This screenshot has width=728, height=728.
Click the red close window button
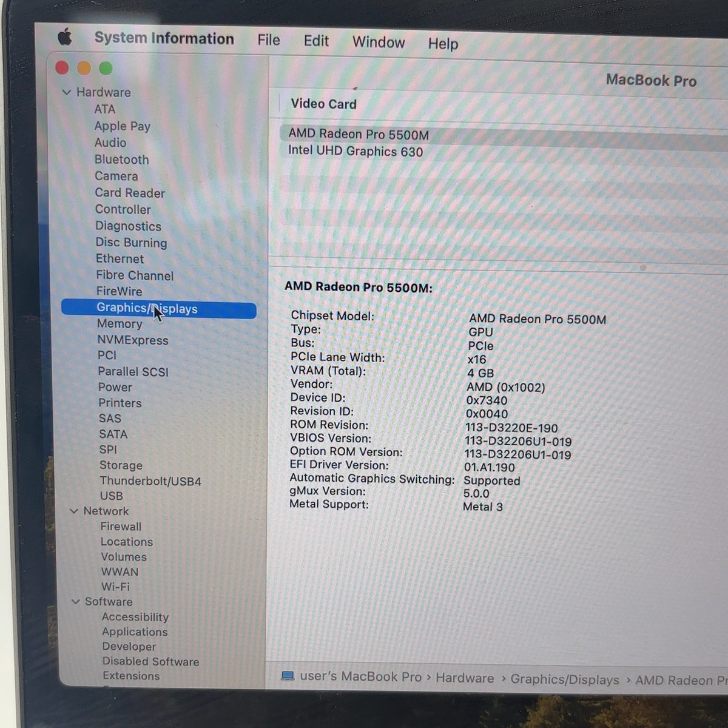pos(62,67)
